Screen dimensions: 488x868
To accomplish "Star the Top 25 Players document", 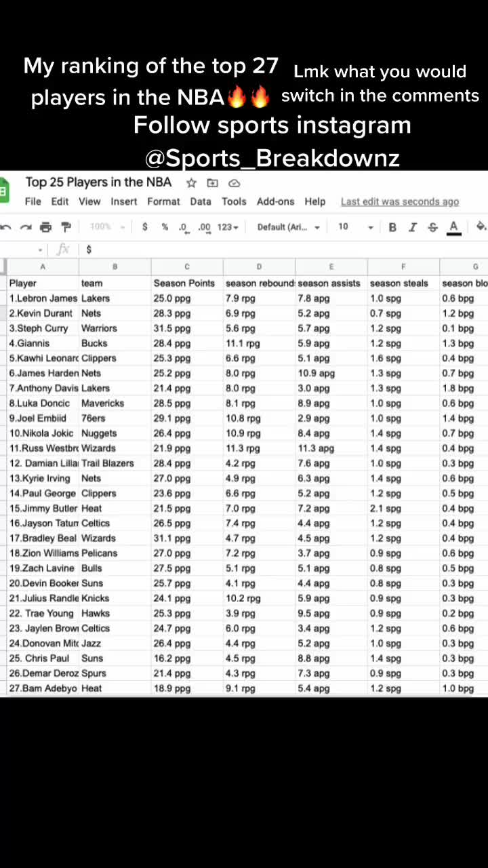I will (x=191, y=182).
